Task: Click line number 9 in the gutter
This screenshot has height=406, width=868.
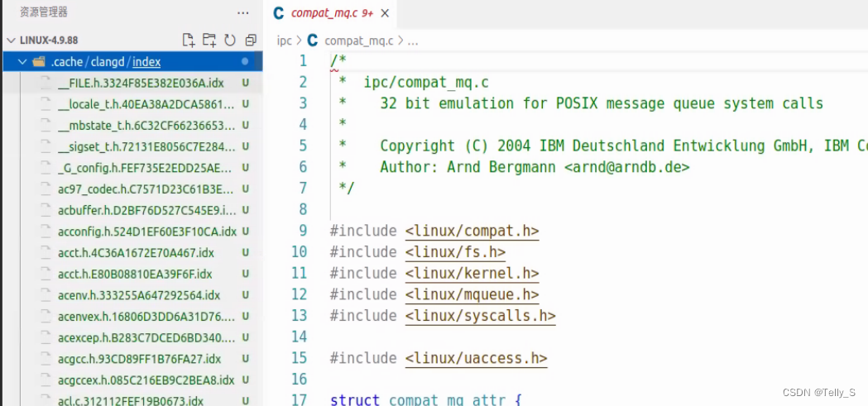Action: coord(302,231)
